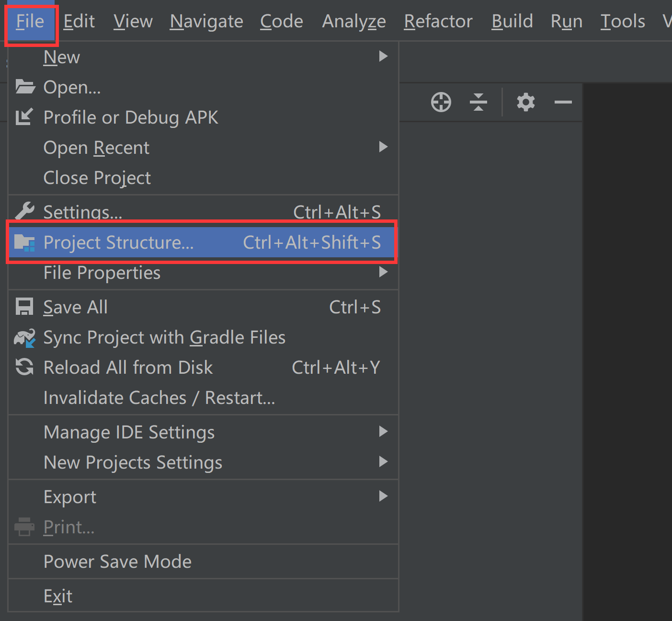
Task: Click the printer icon next to Print
Action: pos(24,527)
